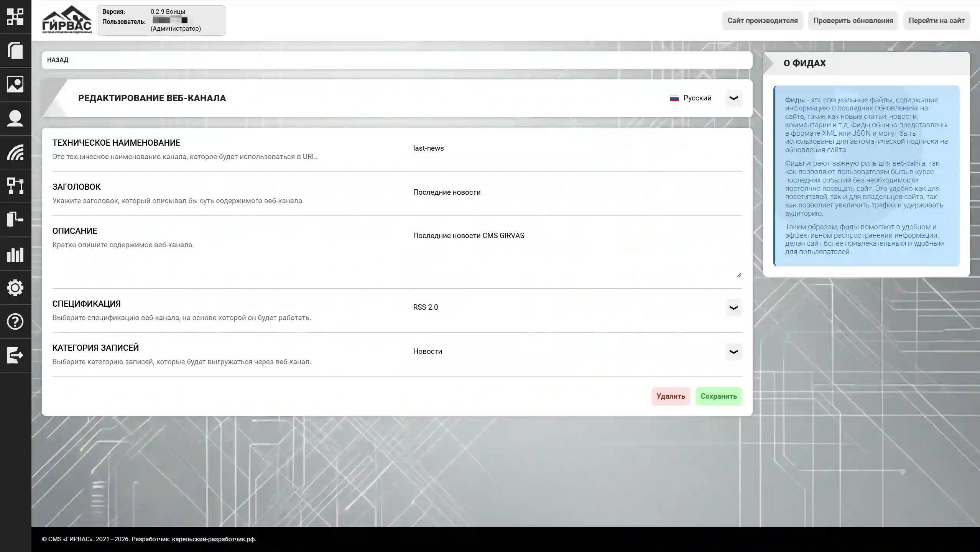Open the users section via person icon

[15, 118]
